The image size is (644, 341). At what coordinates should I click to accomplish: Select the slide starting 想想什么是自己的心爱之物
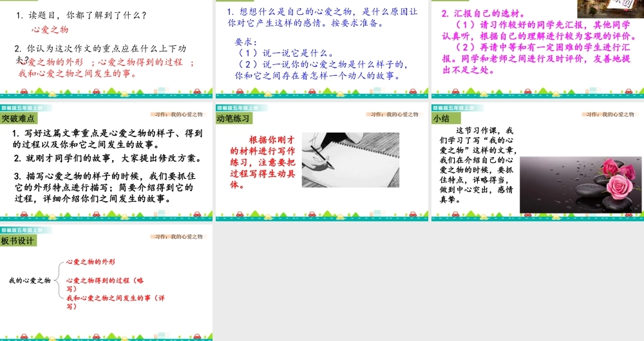(x=321, y=50)
